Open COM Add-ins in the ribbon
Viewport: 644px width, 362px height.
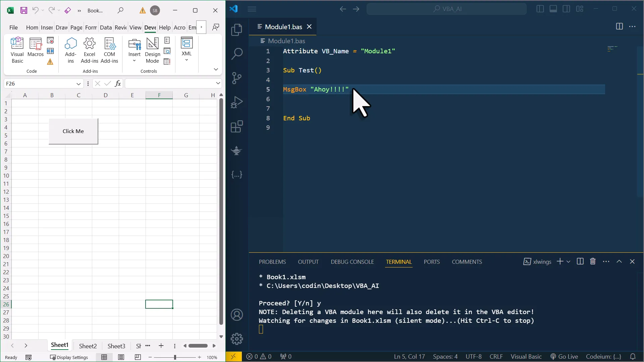point(109,50)
